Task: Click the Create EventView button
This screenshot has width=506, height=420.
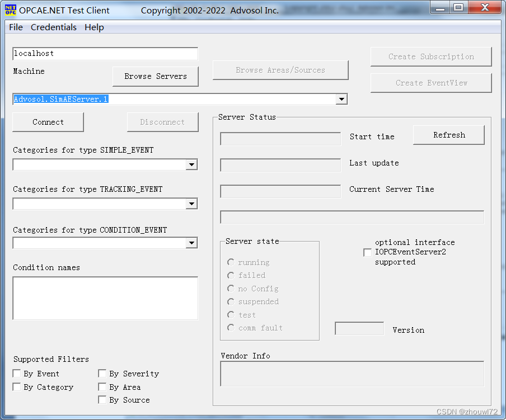Action: pos(431,83)
